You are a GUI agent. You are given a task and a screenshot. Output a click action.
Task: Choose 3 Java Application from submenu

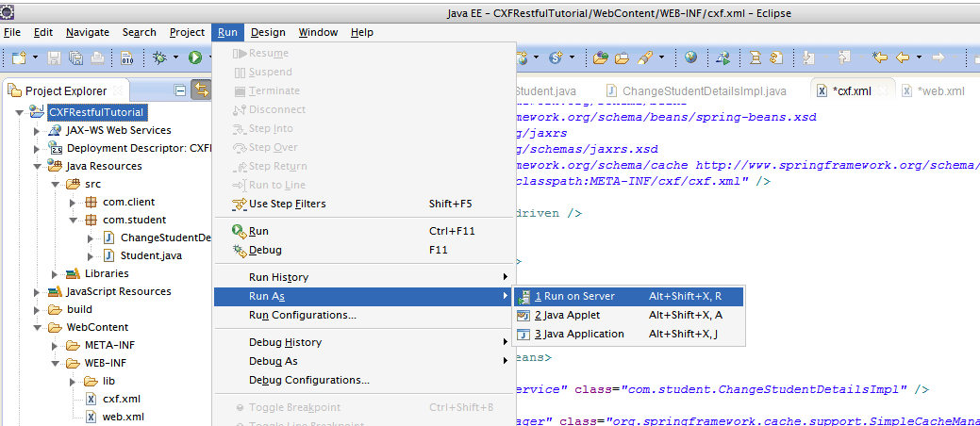coord(579,334)
